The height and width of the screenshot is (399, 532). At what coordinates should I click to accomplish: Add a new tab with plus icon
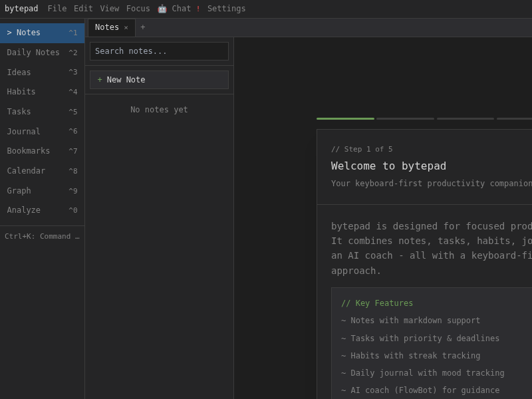click(x=143, y=27)
